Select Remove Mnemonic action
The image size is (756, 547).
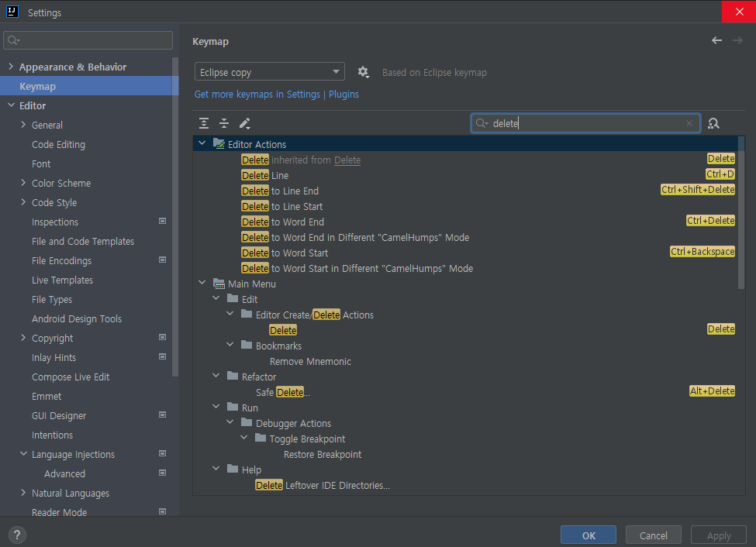310,362
